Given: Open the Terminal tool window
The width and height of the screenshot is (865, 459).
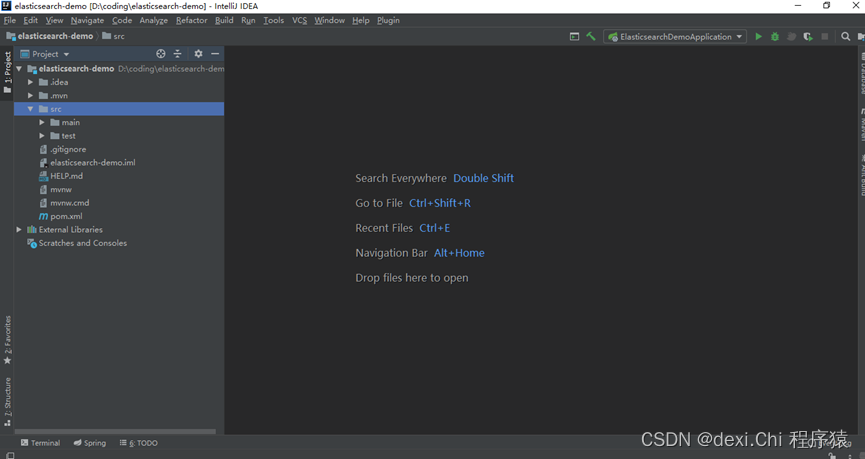Looking at the screenshot, I should [x=40, y=442].
